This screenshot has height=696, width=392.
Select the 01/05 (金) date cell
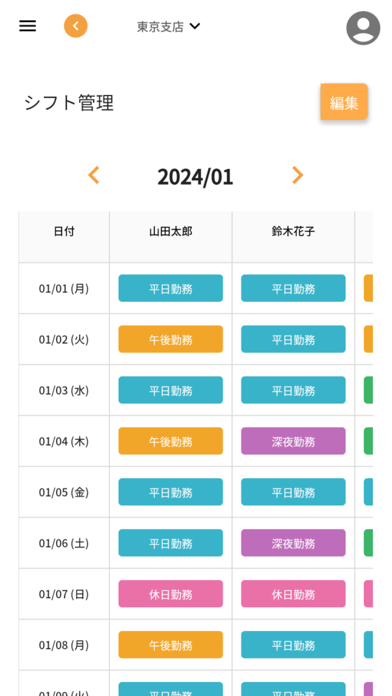64,492
